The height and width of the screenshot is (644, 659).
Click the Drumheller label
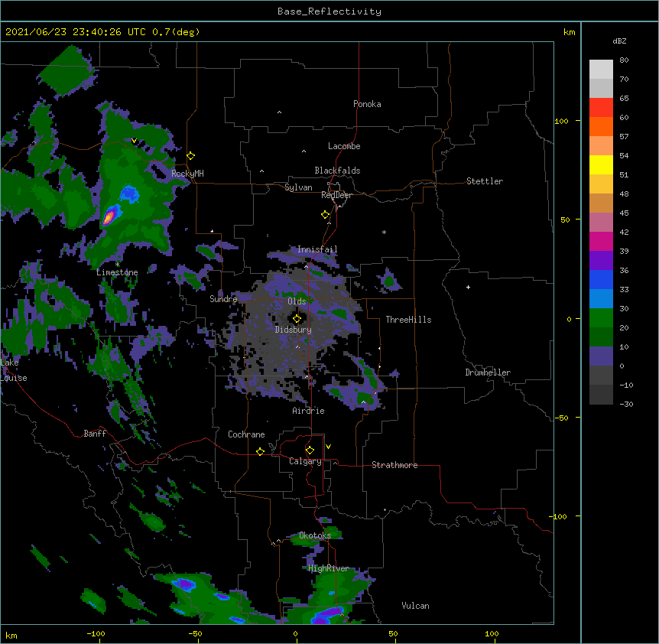pyautogui.click(x=488, y=372)
